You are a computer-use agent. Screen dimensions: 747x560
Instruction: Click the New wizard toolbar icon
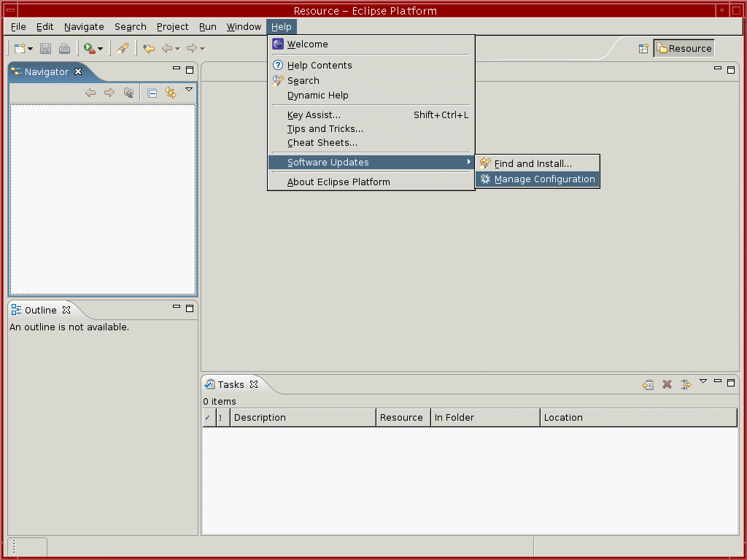tap(20, 48)
